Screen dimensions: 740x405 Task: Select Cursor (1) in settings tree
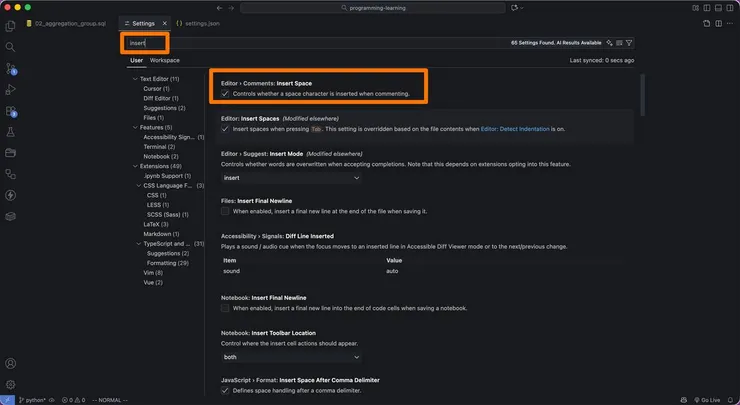[156, 89]
